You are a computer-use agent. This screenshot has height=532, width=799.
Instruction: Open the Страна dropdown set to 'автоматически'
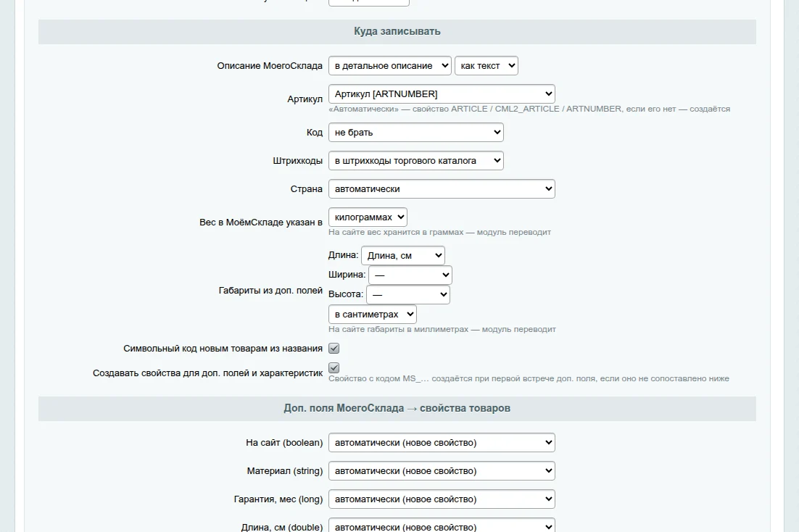coord(442,189)
